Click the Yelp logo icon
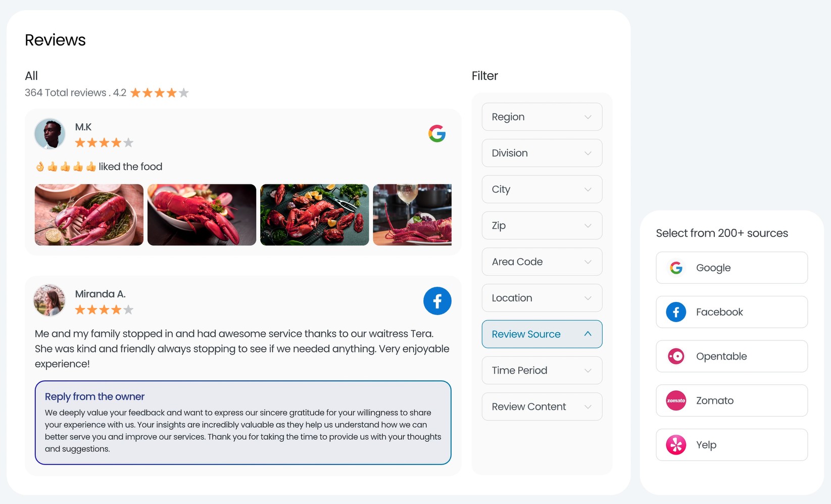Viewport: 831px width, 504px height. click(676, 445)
